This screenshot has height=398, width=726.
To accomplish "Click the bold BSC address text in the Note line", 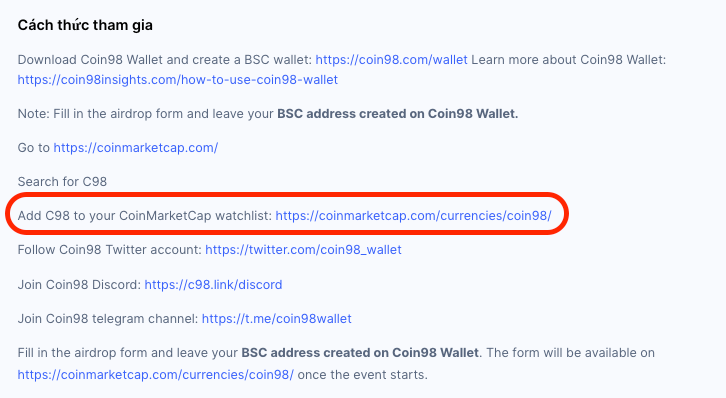I will tap(397, 114).
